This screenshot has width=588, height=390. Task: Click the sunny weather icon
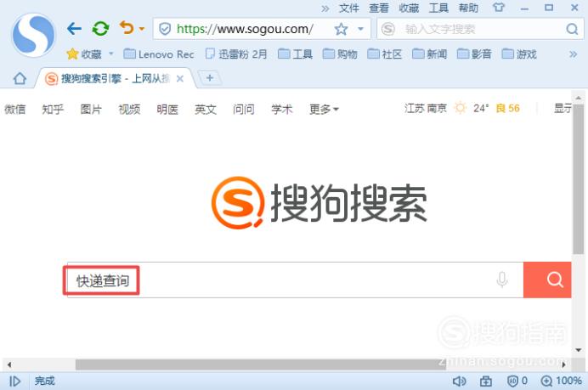click(461, 108)
